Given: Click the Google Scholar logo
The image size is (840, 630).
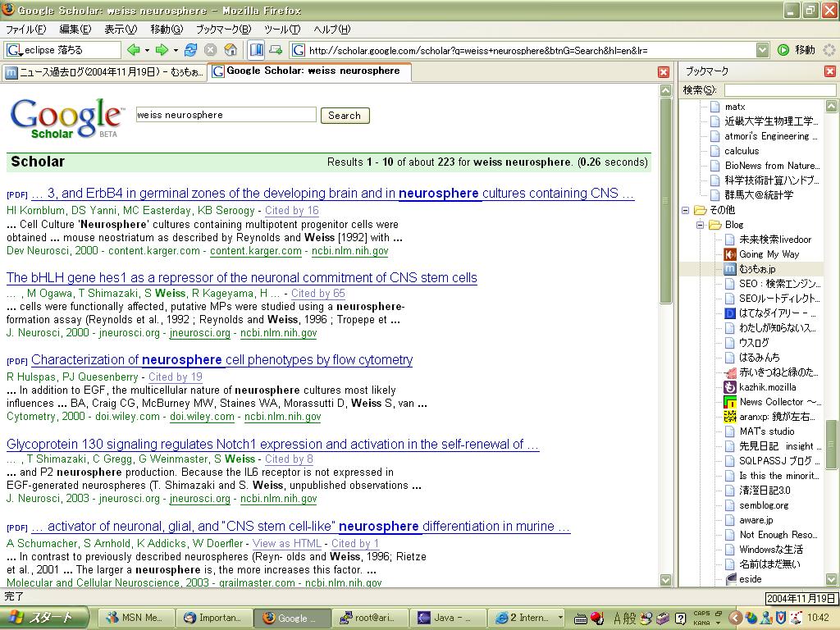Looking at the screenshot, I should click(x=67, y=118).
